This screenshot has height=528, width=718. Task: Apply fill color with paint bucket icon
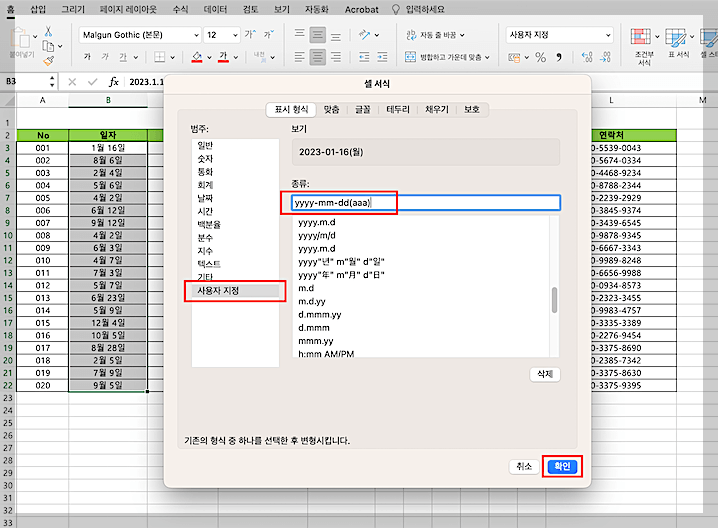pos(197,57)
